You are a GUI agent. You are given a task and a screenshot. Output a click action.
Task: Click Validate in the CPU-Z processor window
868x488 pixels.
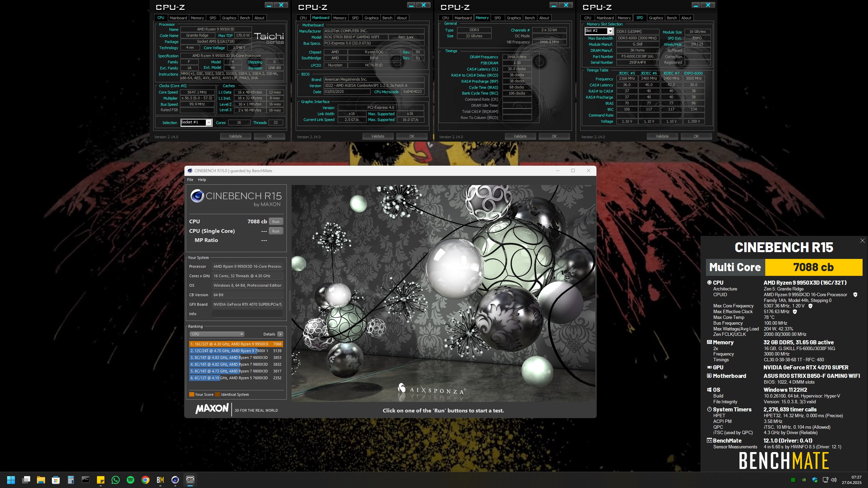(x=235, y=136)
